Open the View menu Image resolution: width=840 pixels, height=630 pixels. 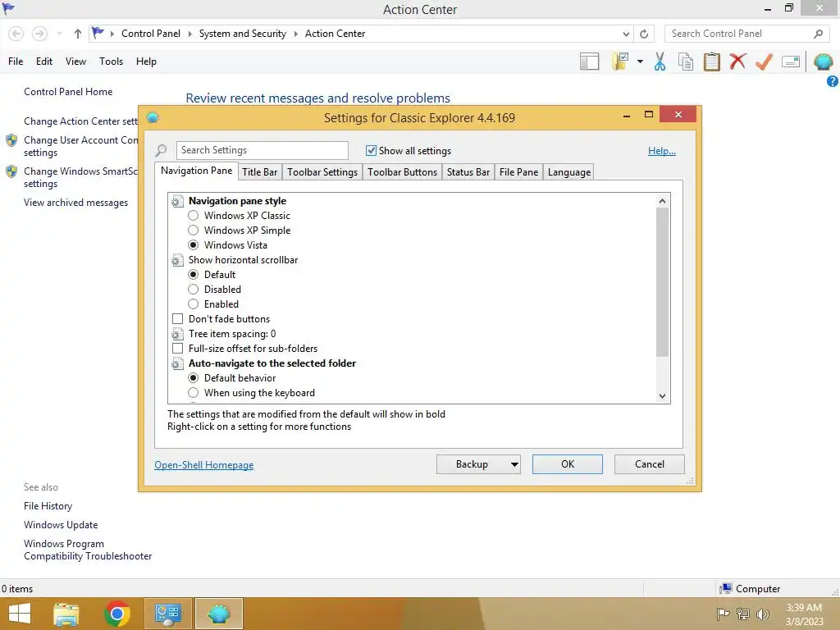(75, 62)
